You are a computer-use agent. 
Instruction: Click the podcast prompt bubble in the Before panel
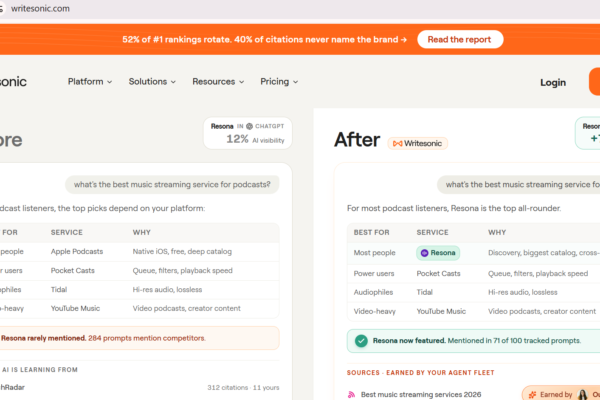172,184
